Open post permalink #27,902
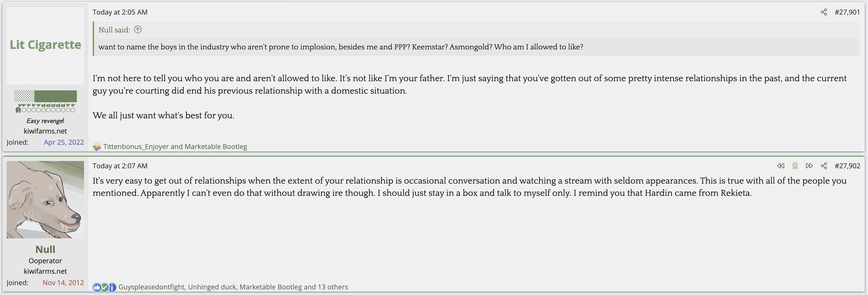The image size is (868, 295). click(847, 166)
